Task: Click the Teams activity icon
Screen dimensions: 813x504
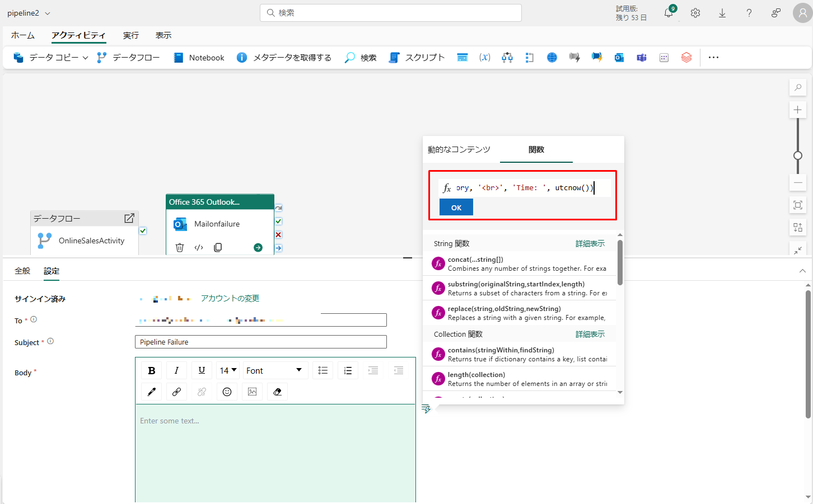Action: coord(642,58)
